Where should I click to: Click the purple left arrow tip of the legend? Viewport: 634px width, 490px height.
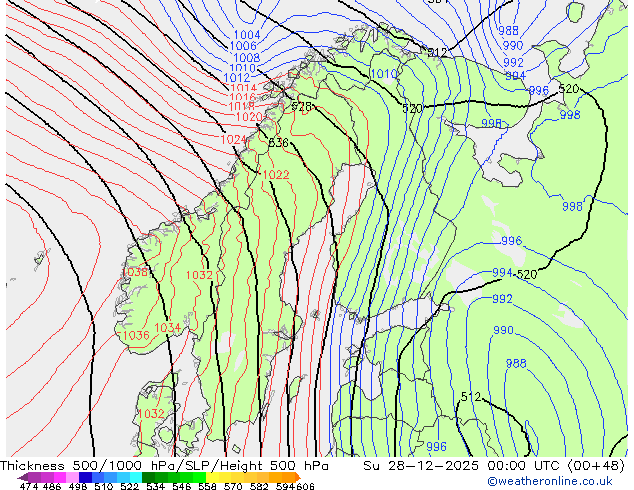click(22, 477)
